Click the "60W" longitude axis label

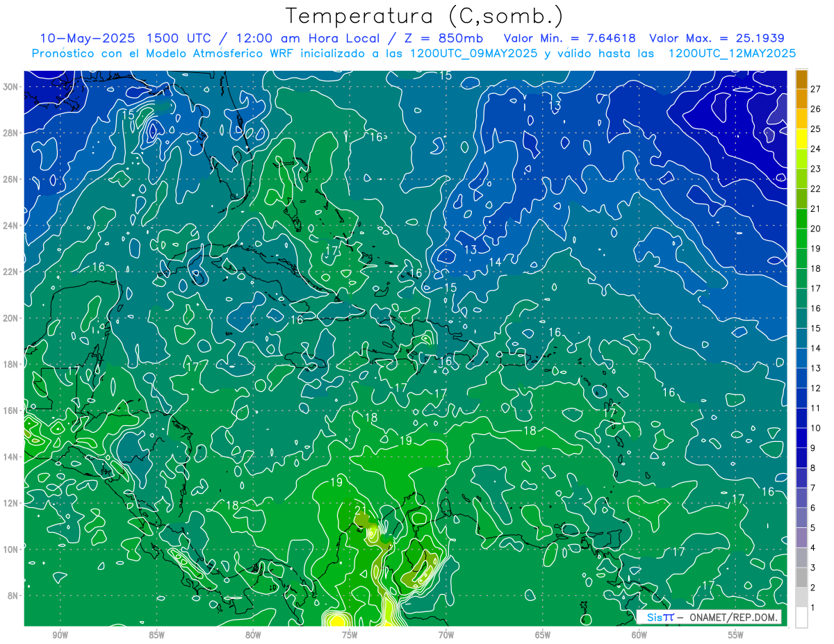[x=639, y=635]
